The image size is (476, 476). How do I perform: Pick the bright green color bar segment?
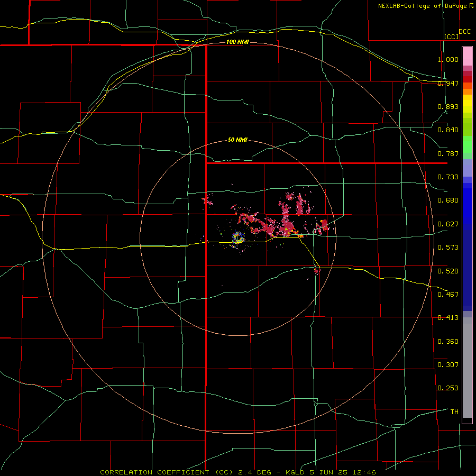tap(467, 144)
